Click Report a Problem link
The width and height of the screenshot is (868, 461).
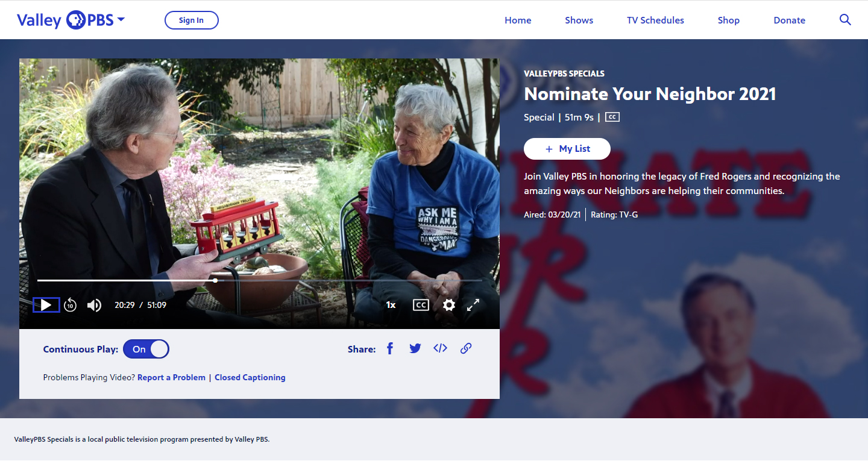[x=171, y=377]
